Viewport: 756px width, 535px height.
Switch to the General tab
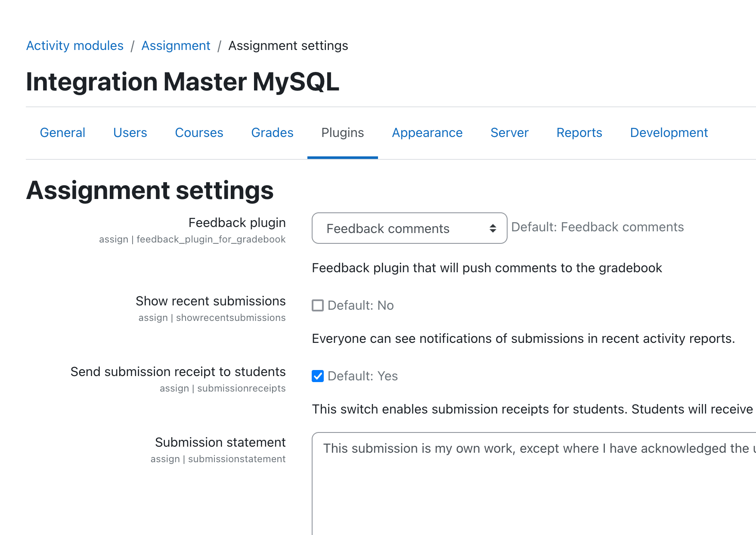pyautogui.click(x=62, y=133)
